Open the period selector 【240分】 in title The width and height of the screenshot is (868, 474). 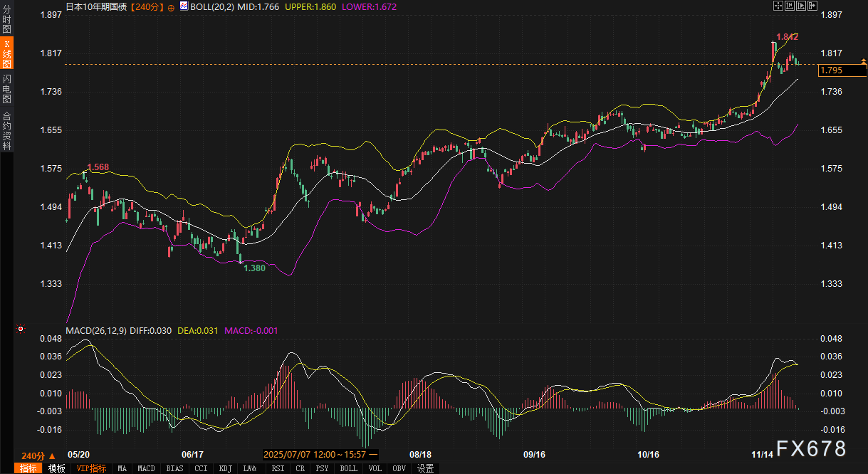point(147,6)
